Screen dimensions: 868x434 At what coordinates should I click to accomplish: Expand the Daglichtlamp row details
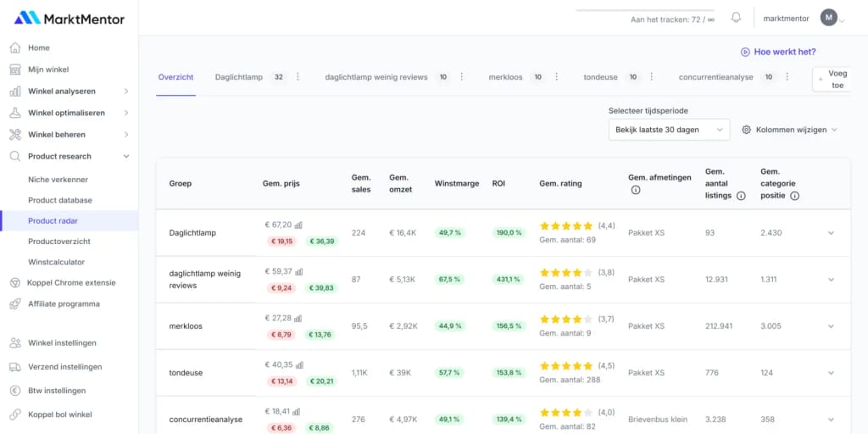pyautogui.click(x=831, y=233)
